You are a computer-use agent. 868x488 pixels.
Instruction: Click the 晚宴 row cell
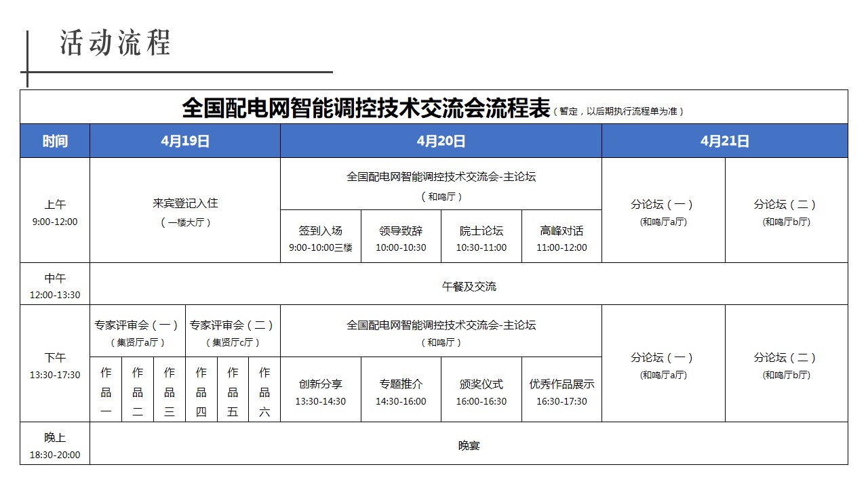click(469, 444)
